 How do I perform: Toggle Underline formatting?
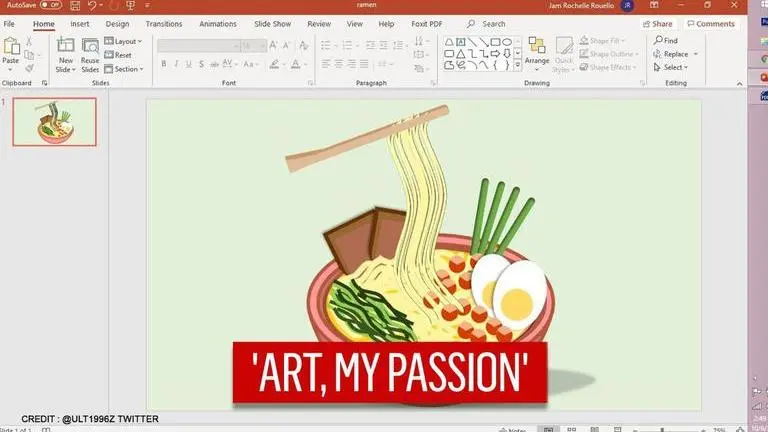[x=189, y=64]
